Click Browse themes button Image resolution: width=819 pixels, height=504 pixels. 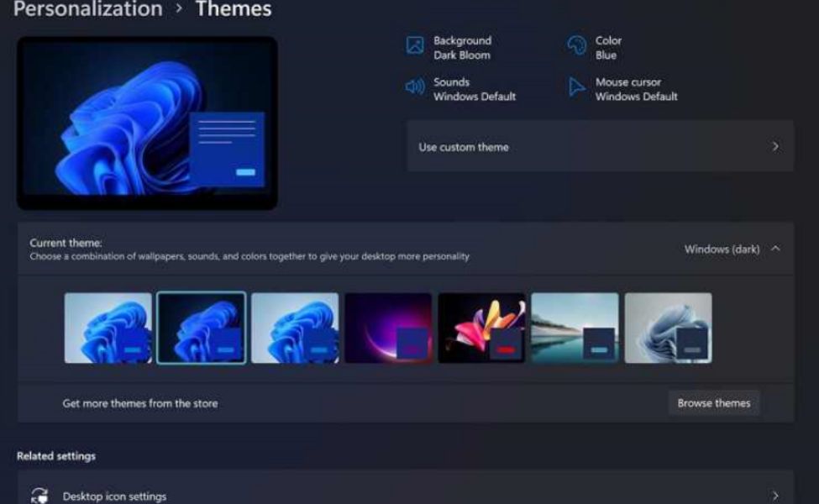[713, 402]
